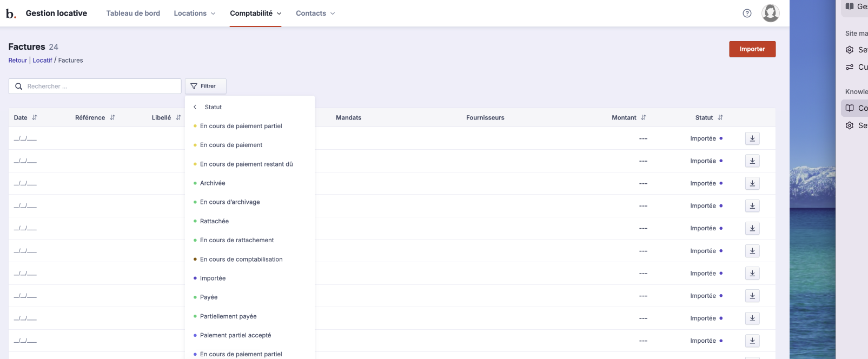Viewport: 868px width, 359px height.
Task: Sort by Montant column arrows
Action: pyautogui.click(x=644, y=117)
